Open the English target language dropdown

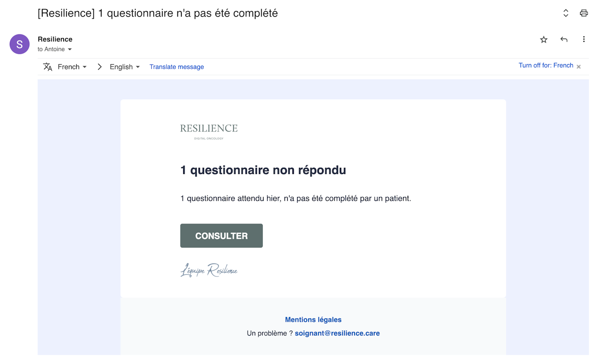[125, 67]
